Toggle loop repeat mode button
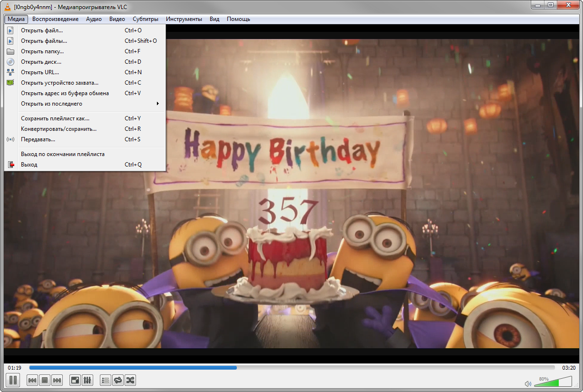 coord(118,380)
